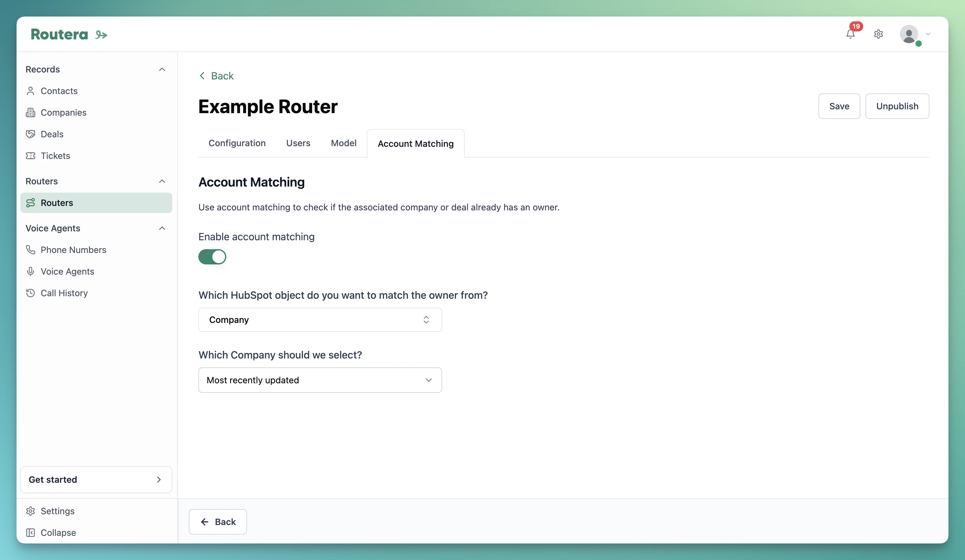Click the top Back link
Image resolution: width=965 pixels, height=560 pixels.
217,76
